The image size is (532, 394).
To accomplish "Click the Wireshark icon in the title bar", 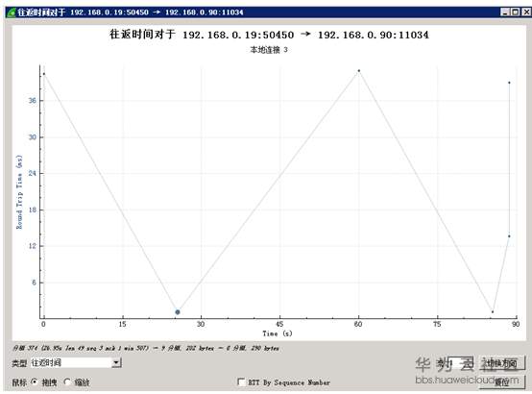I will (x=12, y=12).
